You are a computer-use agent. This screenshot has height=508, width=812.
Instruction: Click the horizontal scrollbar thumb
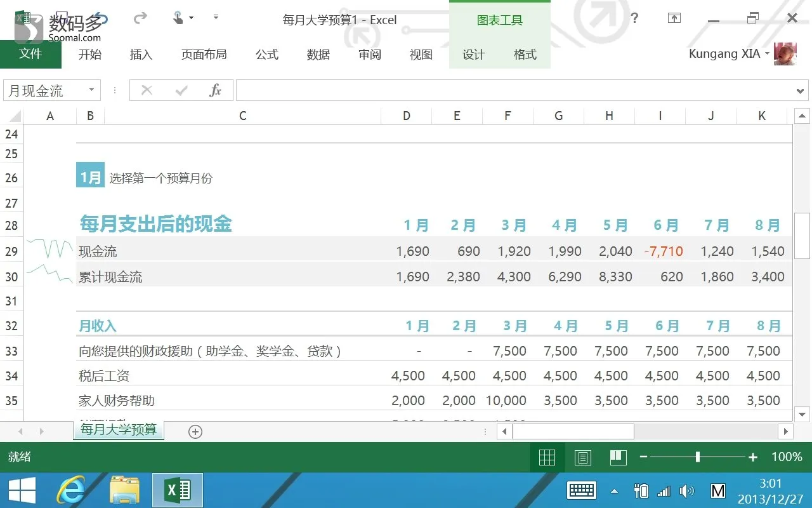pyautogui.click(x=573, y=432)
